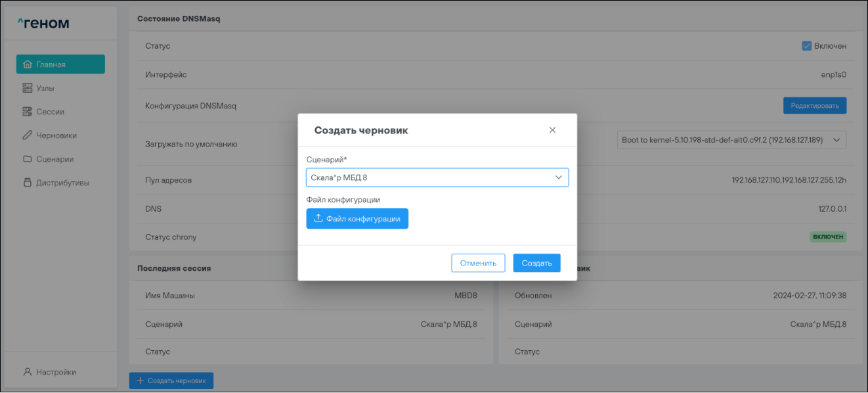Click the pencil icon beside Черновики
Viewport: 868px width, 393px height.
point(28,135)
